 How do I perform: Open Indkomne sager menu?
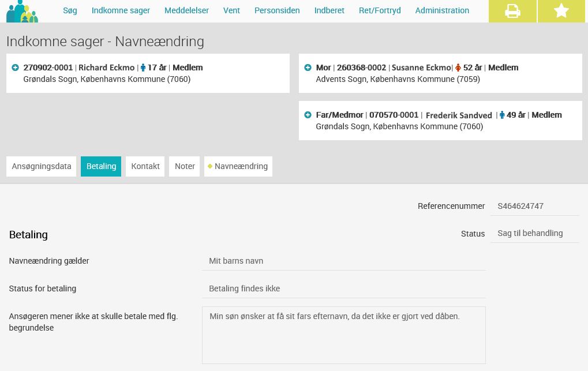coord(121,10)
